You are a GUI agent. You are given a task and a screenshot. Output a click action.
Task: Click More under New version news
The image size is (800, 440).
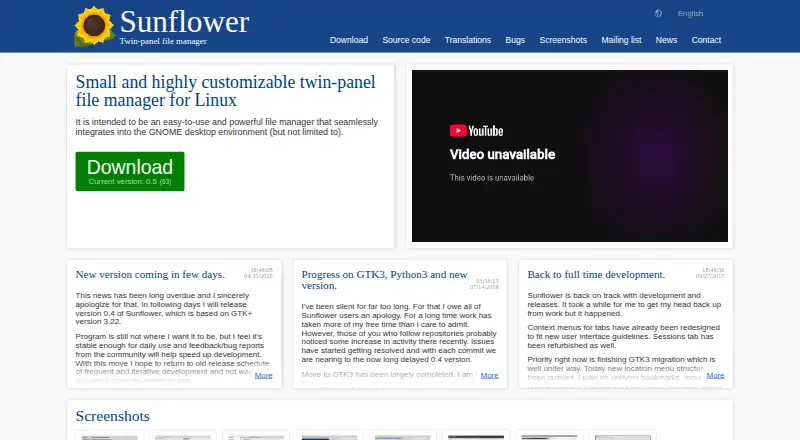(x=263, y=375)
